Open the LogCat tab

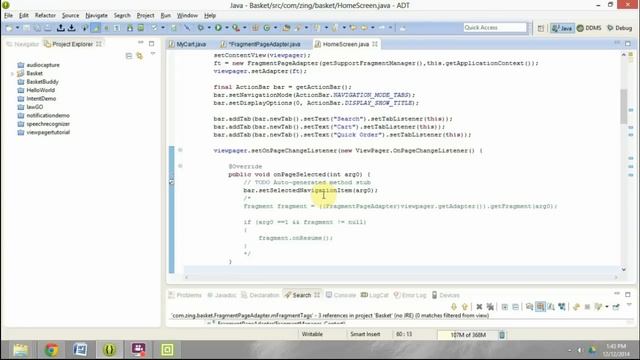coord(375,295)
